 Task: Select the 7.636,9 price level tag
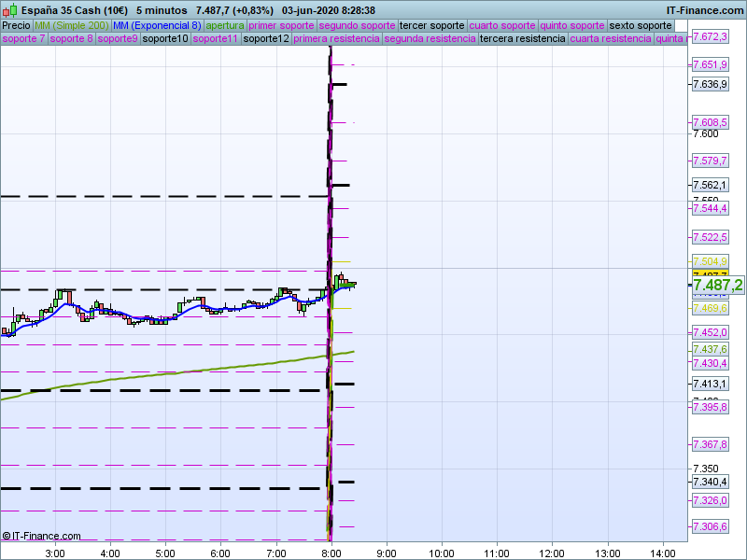click(x=710, y=84)
